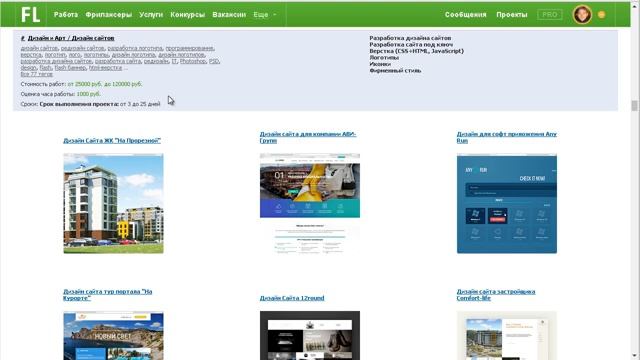Click the 'верстка' tag
This screenshot has width=640, height=360.
(31, 55)
